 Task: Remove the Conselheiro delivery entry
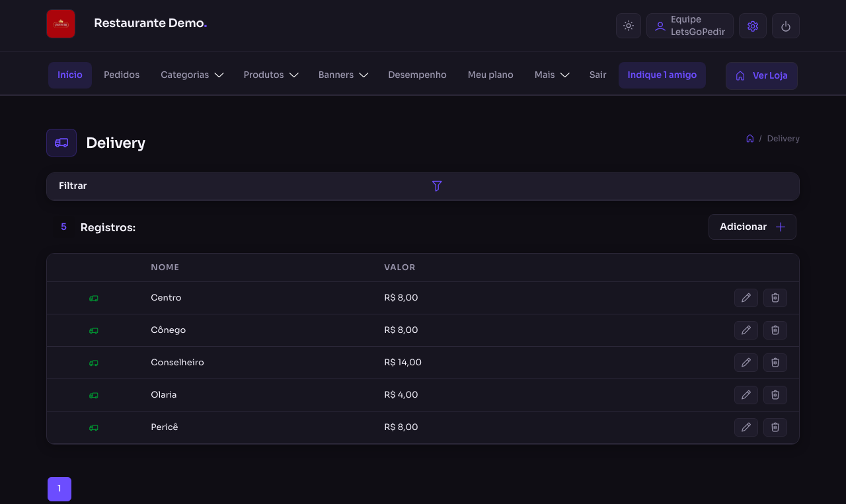coord(775,363)
